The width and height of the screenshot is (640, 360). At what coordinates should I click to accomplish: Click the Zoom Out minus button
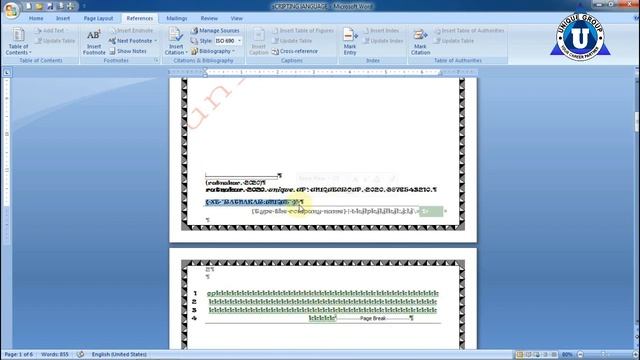click(x=580, y=355)
